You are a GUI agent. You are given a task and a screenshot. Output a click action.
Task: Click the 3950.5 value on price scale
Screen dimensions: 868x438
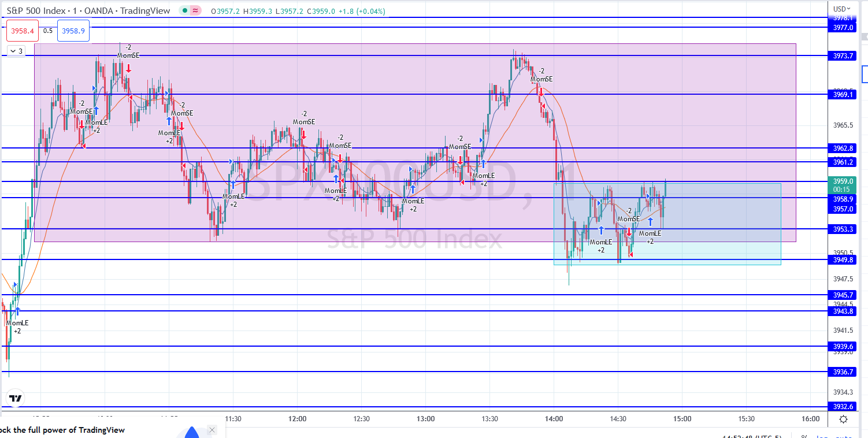[x=844, y=253]
